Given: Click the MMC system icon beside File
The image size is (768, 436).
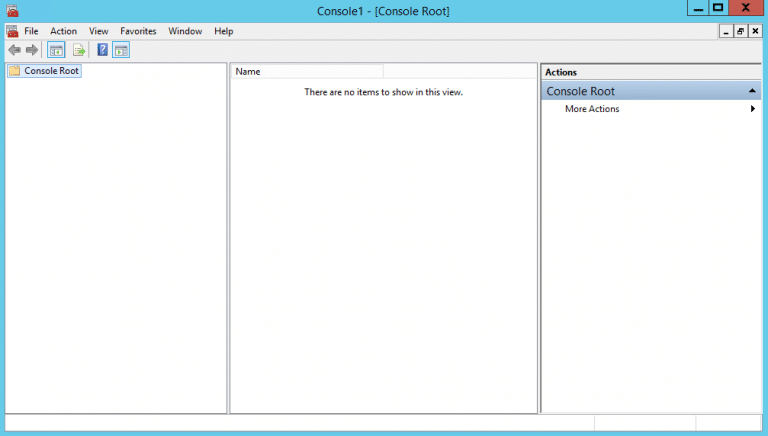Looking at the screenshot, I should 12,31.
